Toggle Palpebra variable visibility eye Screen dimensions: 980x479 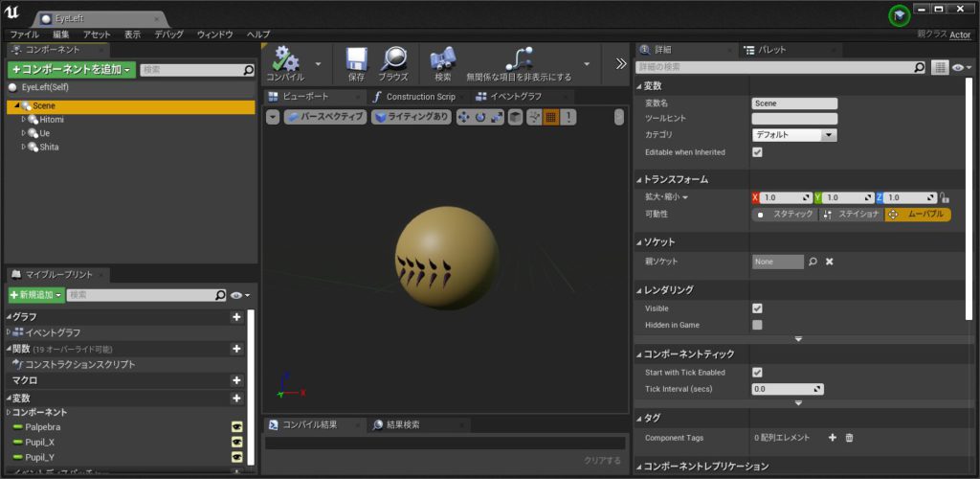pyautogui.click(x=237, y=427)
